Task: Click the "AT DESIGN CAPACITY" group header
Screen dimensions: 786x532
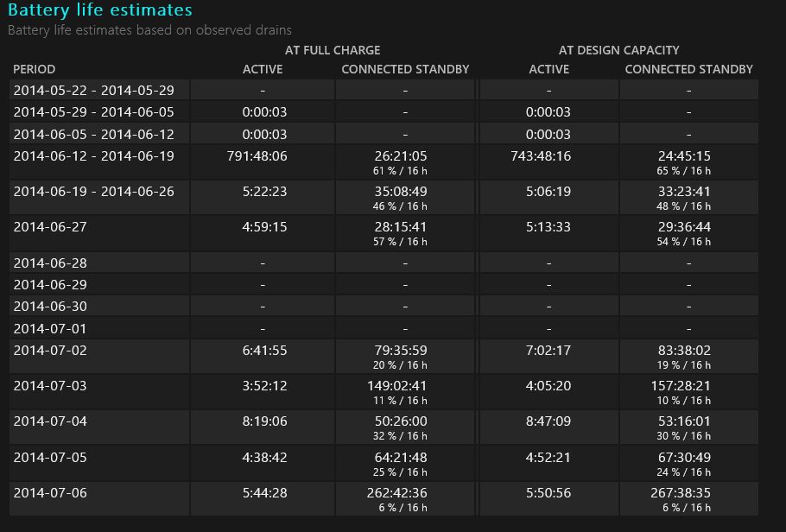Action: point(618,50)
